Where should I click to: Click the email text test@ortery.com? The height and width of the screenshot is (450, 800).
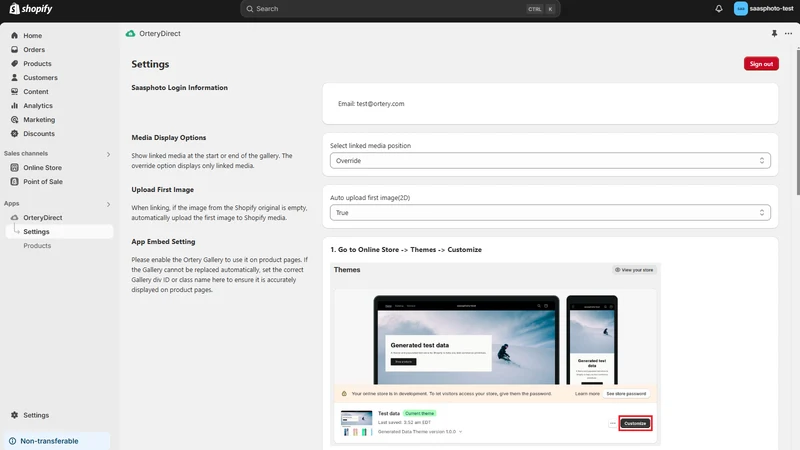pyautogui.click(x=380, y=104)
